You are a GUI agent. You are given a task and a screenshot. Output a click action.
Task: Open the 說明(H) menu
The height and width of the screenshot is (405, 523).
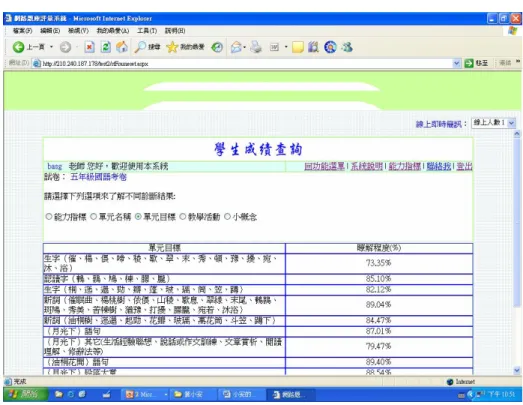175,31
